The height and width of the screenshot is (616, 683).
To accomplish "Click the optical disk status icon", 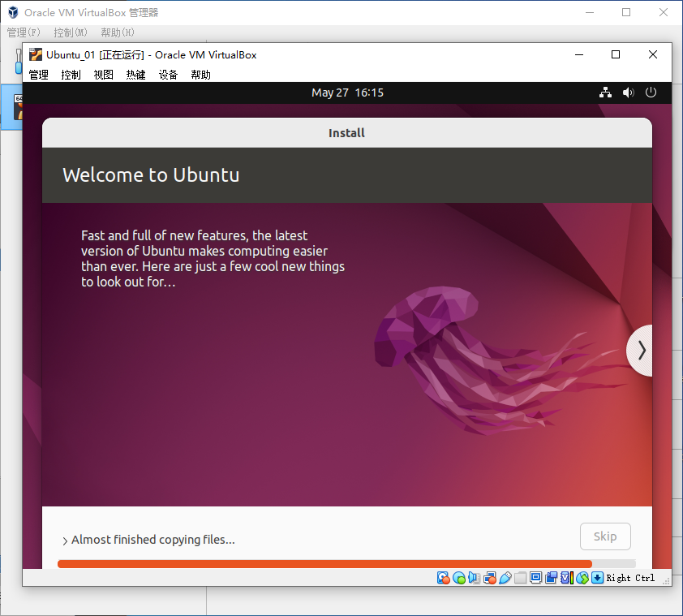I will pyautogui.click(x=458, y=578).
